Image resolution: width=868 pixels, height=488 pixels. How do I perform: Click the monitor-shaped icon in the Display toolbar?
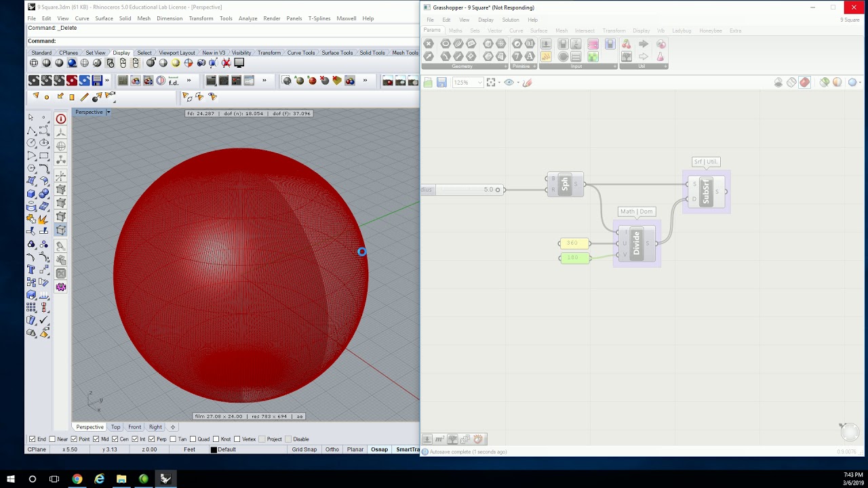pyautogui.click(x=239, y=62)
